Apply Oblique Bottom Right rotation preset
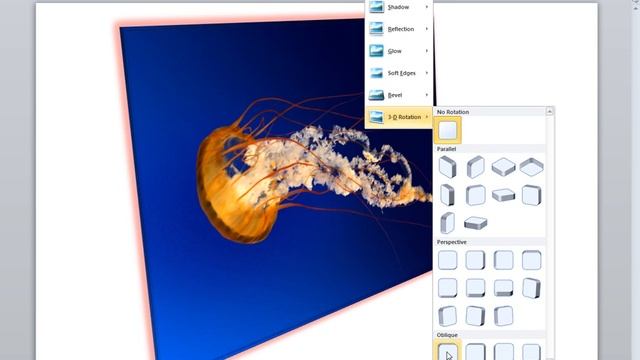This screenshot has height=360, width=640. pos(531,351)
